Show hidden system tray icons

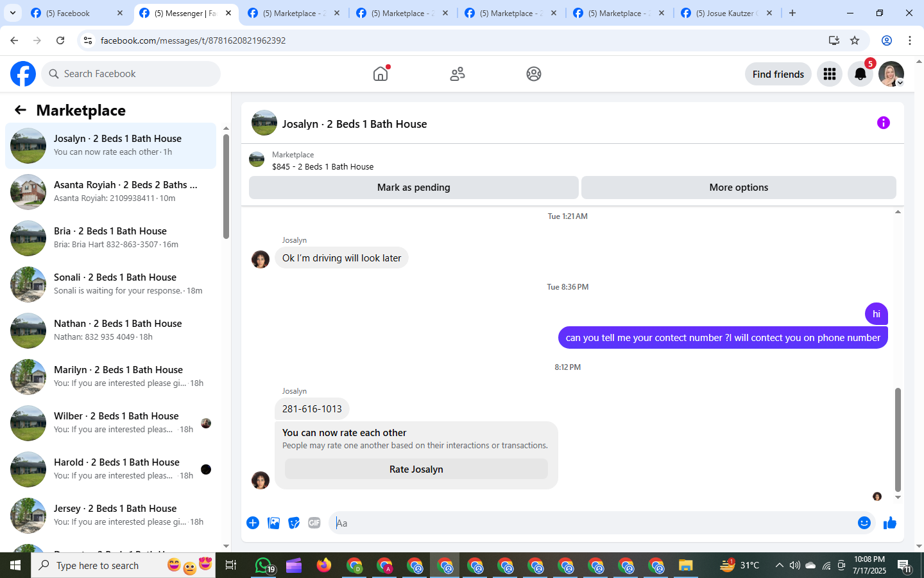779,565
